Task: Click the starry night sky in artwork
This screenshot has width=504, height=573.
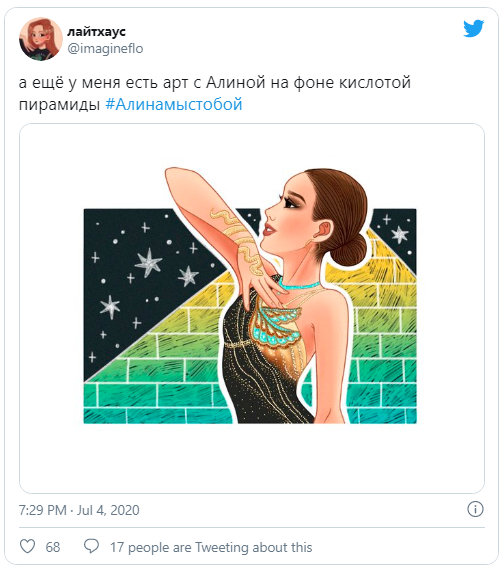Action: point(139,278)
